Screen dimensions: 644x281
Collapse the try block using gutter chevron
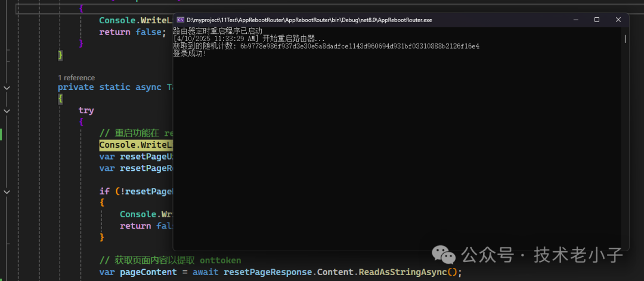[x=7, y=111]
